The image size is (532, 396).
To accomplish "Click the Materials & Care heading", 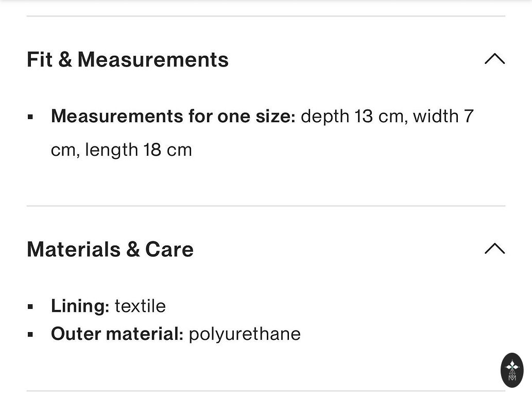I will [x=110, y=249].
